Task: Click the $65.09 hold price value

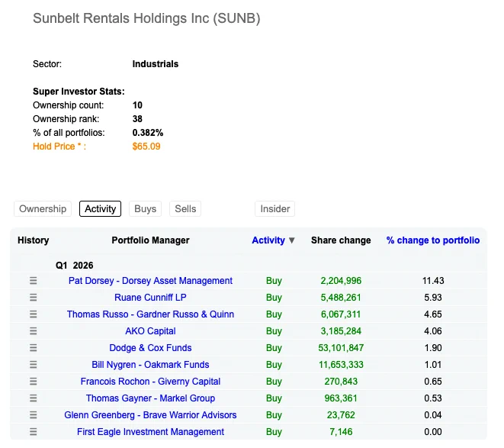Action: [146, 147]
